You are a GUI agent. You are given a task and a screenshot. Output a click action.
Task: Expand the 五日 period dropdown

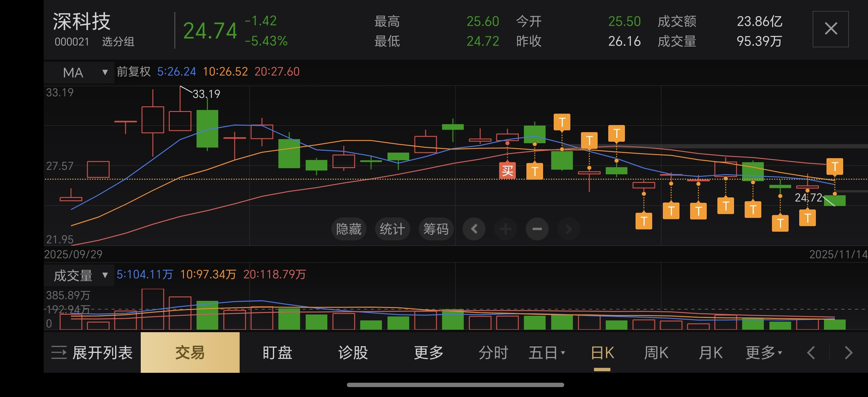(x=546, y=353)
